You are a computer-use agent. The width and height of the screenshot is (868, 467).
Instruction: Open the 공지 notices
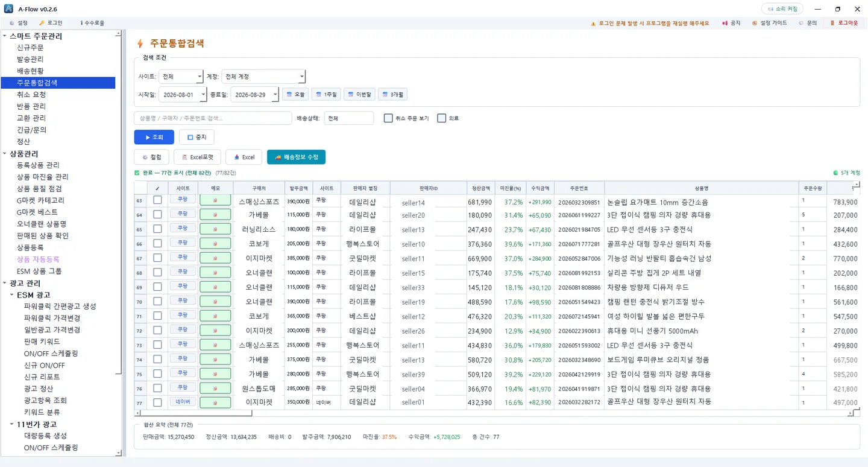[731, 23]
